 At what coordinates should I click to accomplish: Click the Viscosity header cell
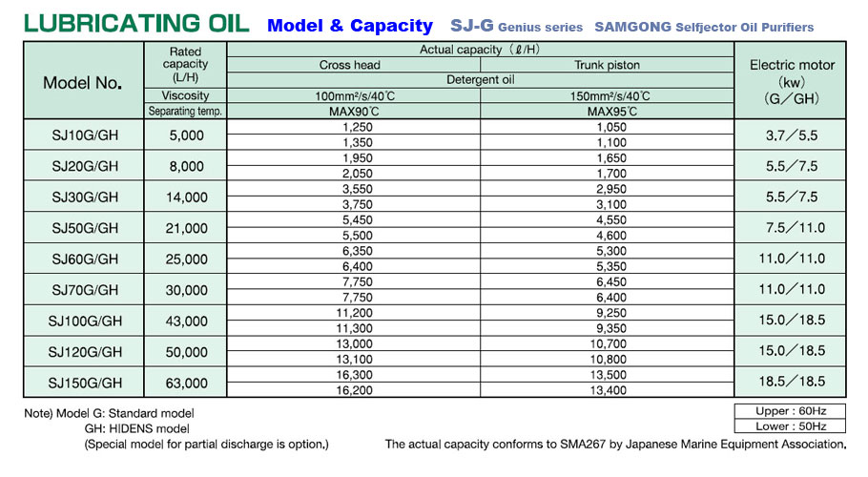point(185,95)
